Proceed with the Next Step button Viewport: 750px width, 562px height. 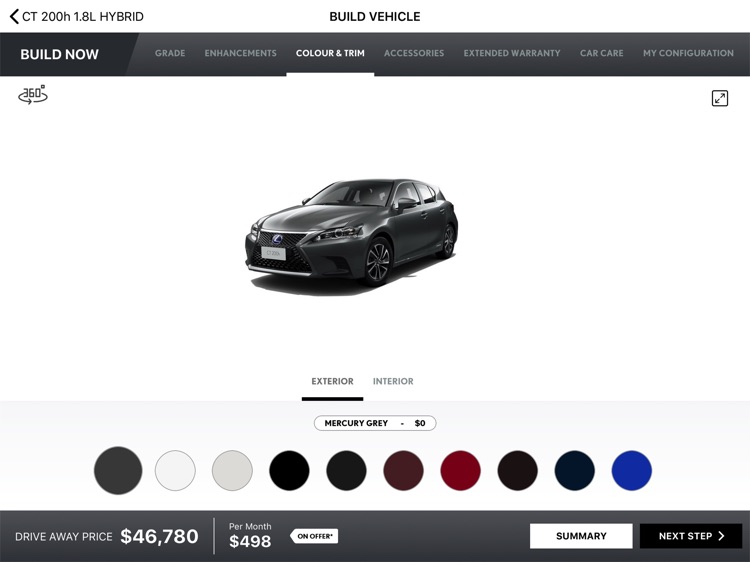click(691, 536)
